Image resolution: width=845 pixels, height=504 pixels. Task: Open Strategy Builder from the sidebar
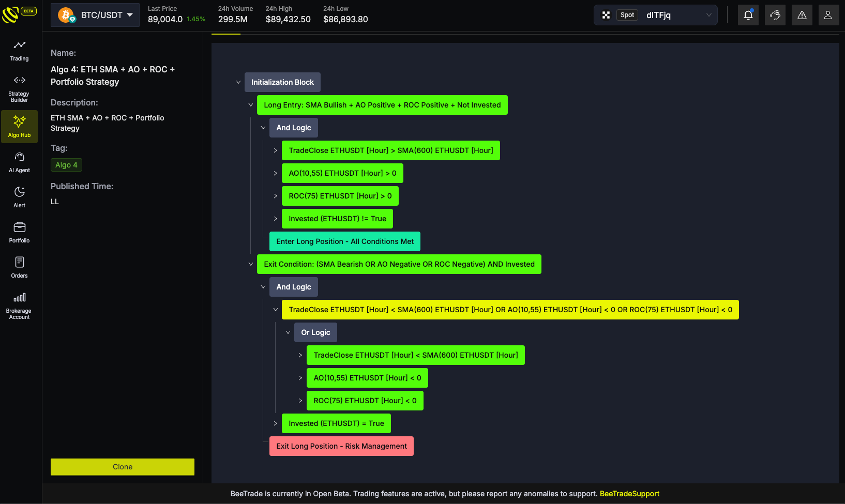[x=20, y=89]
